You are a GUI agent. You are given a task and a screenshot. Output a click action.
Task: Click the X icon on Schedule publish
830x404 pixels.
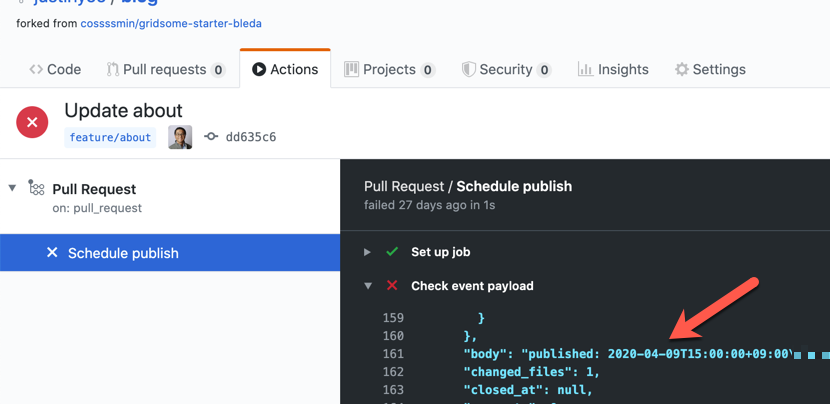[52, 253]
